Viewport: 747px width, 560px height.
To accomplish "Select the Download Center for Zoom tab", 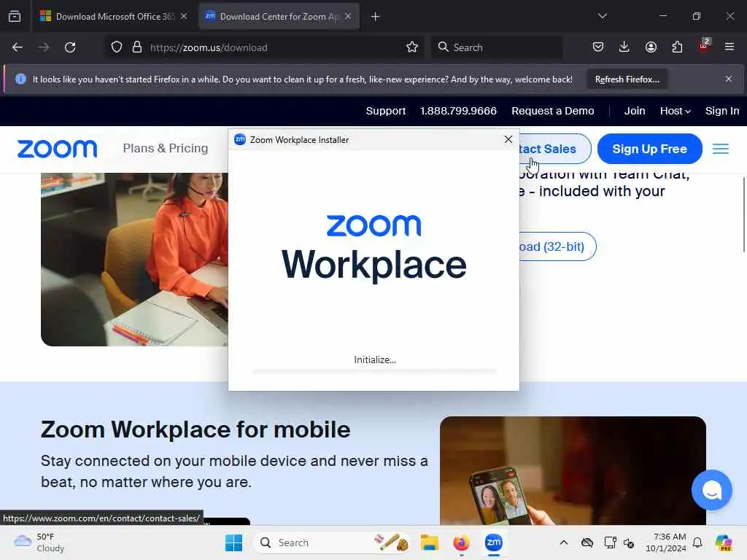I will (279, 16).
